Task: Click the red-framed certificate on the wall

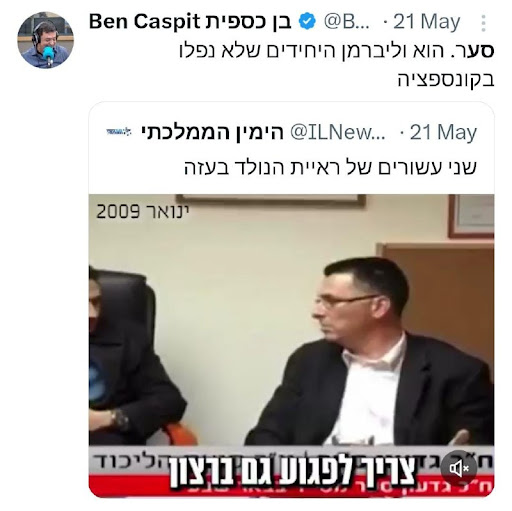Action: 471,216
